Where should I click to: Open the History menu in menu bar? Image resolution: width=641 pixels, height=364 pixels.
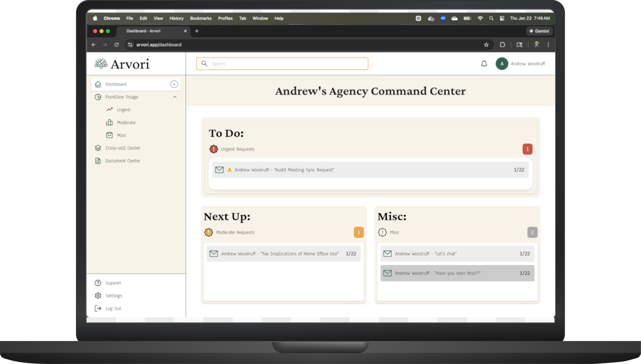(176, 18)
